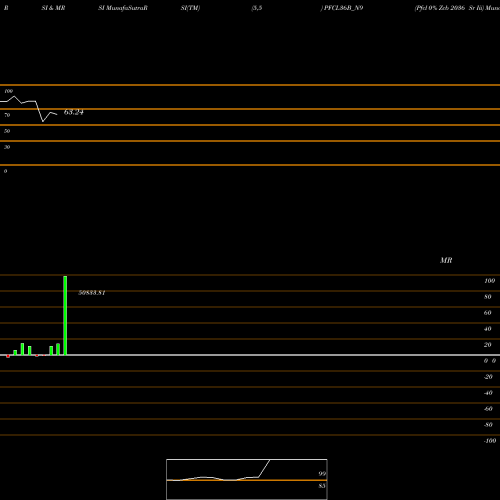Click the RSI value 63.24 label

pos(74,112)
